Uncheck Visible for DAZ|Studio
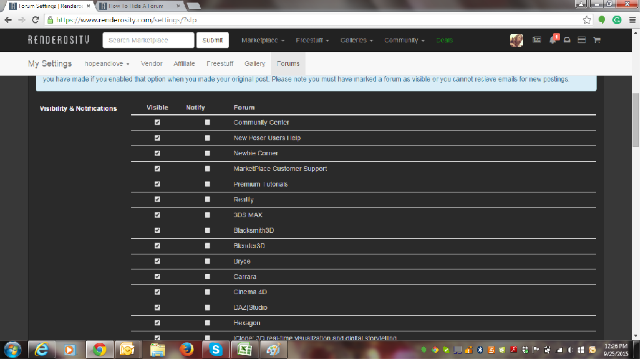Viewport: 643px width, 364px height. [x=158, y=309]
